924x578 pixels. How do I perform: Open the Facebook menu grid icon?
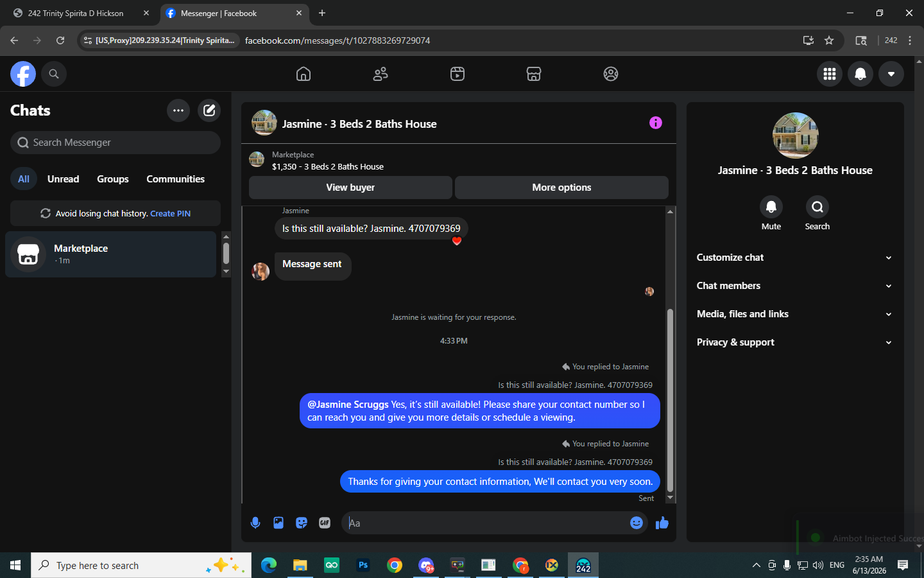tap(830, 74)
